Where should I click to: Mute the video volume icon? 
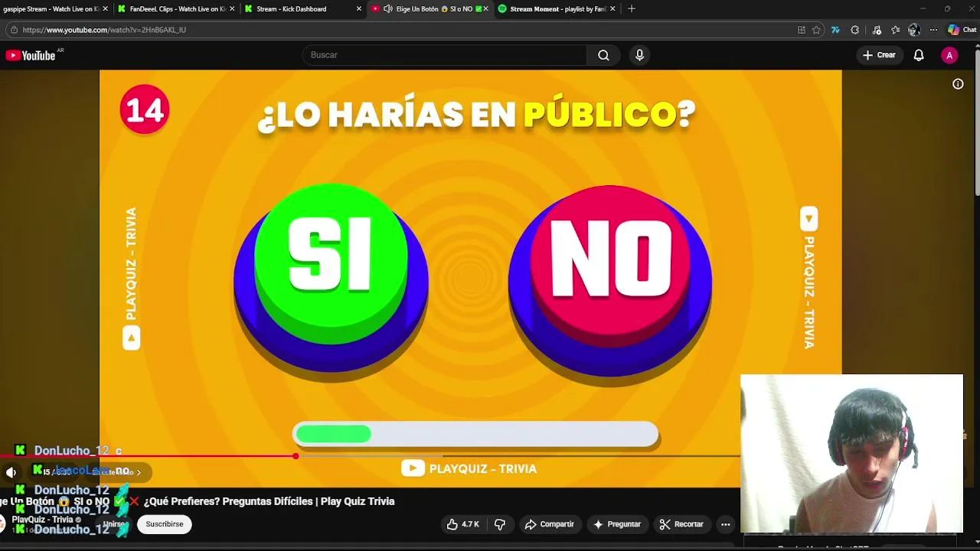pos(11,472)
